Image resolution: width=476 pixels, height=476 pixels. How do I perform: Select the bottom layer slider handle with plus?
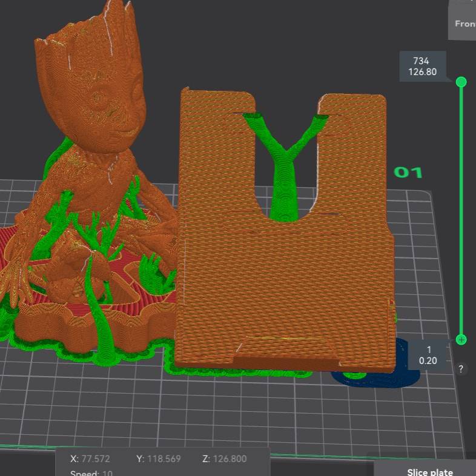coord(461,340)
